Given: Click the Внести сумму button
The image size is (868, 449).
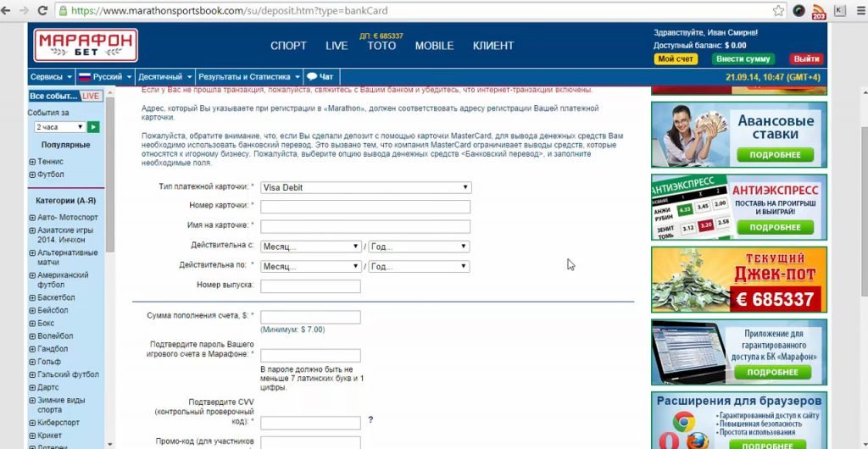Looking at the screenshot, I should (743, 59).
